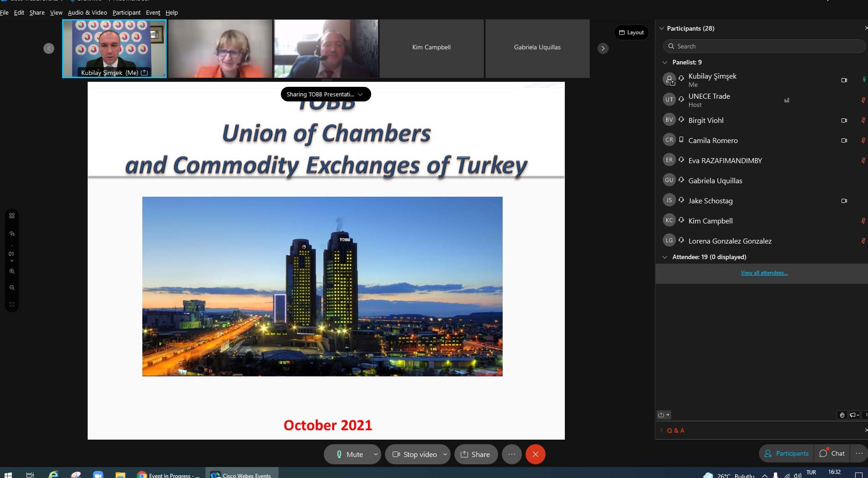Stop your video
Viewport: 868px width, 478px height.
point(414,454)
